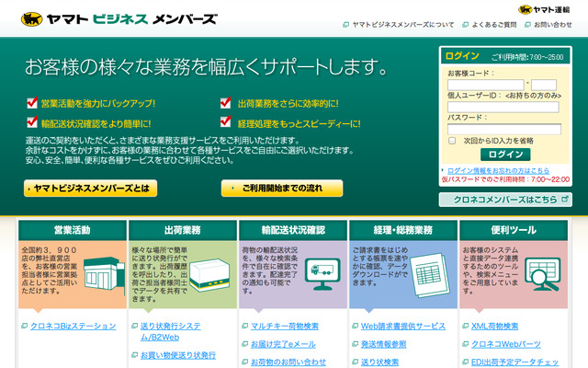Select the 経理・総務業務 category header
The height and width of the screenshot is (368, 588).
coord(403,230)
